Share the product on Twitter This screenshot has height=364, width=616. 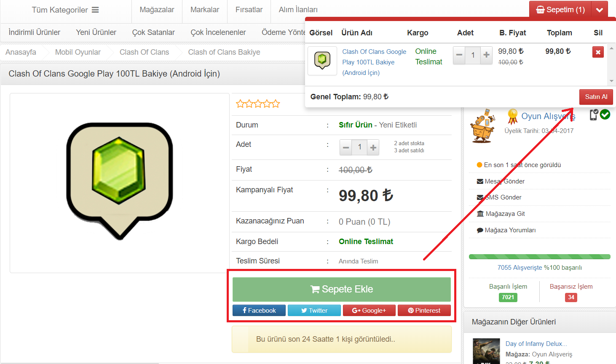pyautogui.click(x=314, y=311)
